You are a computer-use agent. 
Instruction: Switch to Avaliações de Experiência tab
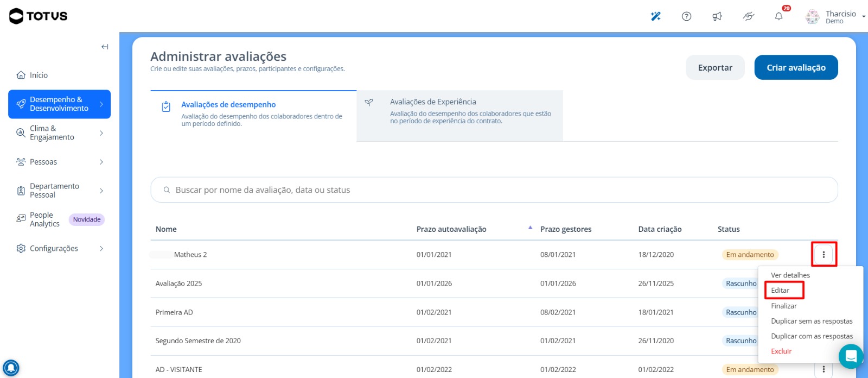point(459,116)
